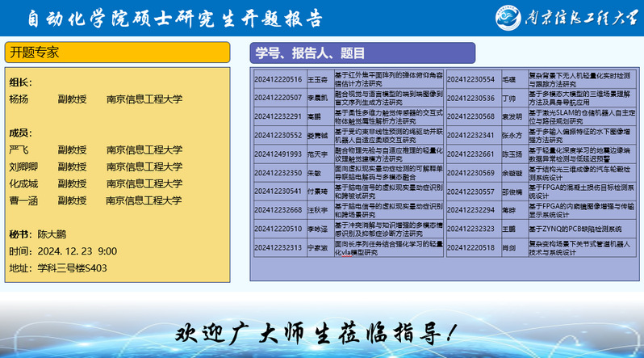Select the 成员 label in expert panel
This screenshot has height=358, width=644.
[20, 133]
